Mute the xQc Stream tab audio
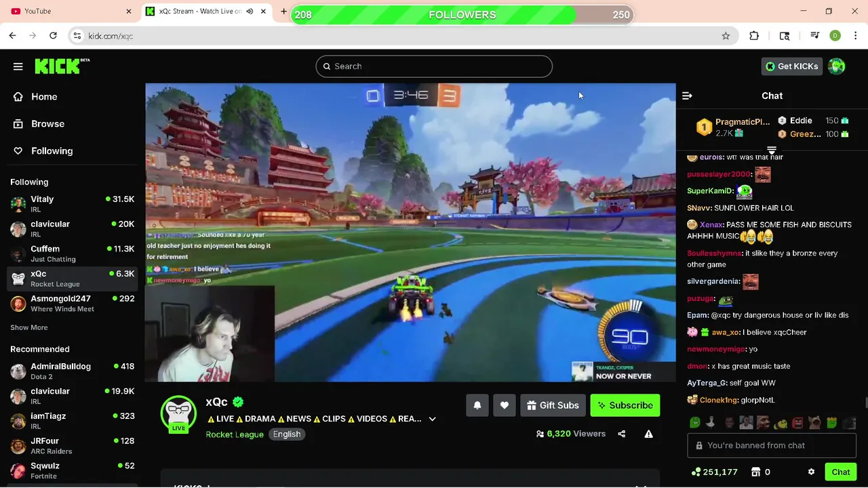 (250, 12)
